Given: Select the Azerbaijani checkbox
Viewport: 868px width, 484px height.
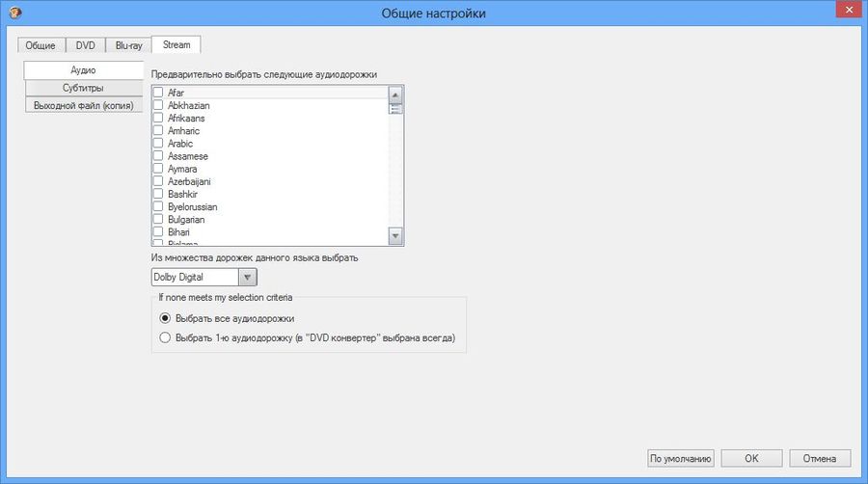Looking at the screenshot, I should (x=158, y=181).
